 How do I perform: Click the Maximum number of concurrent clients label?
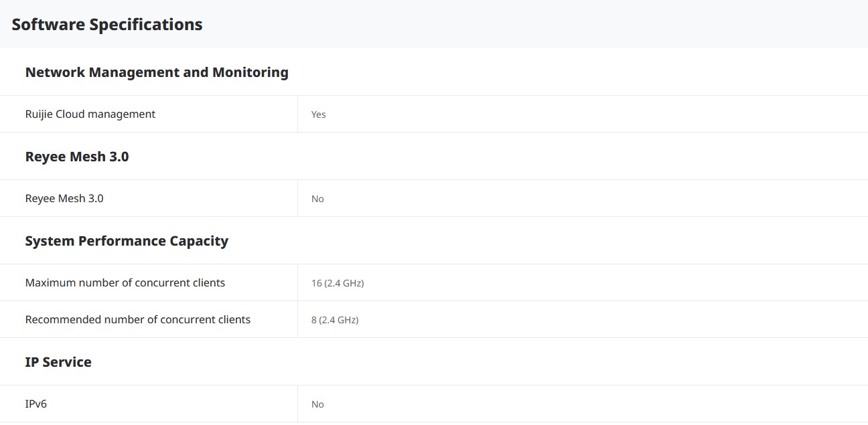click(x=125, y=283)
